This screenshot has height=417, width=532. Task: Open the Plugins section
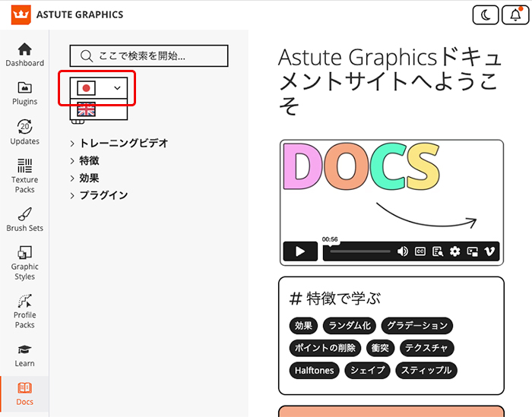coord(25,93)
